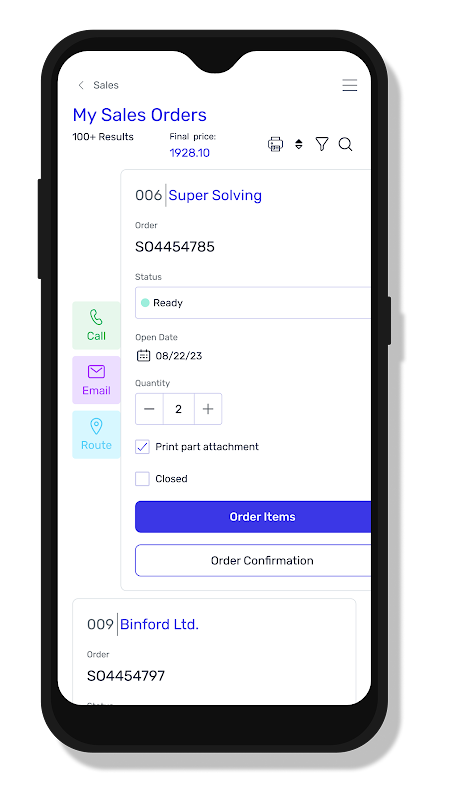Click the filter funnel icon
450x800 pixels.
pos(322,144)
